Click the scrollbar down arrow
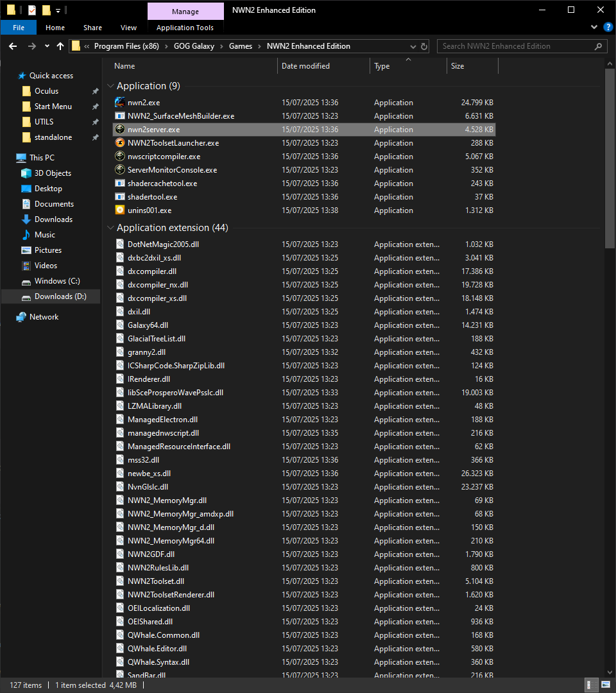This screenshot has height=693, width=616. click(x=610, y=672)
